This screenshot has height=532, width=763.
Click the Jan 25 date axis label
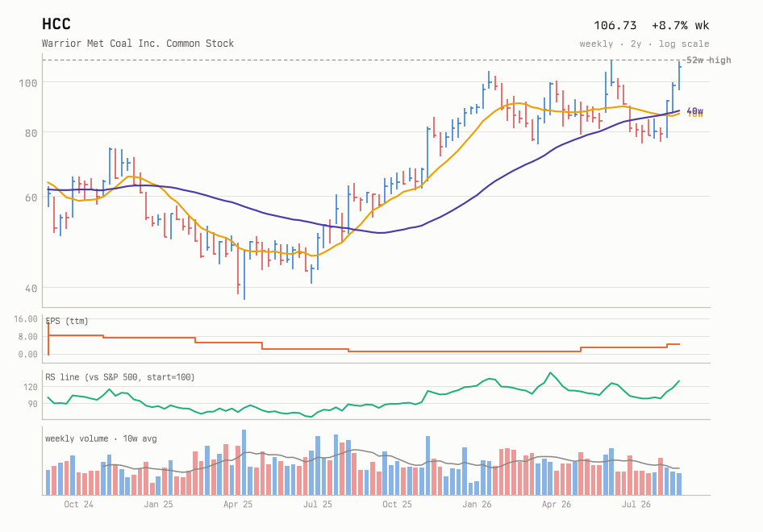point(158,505)
